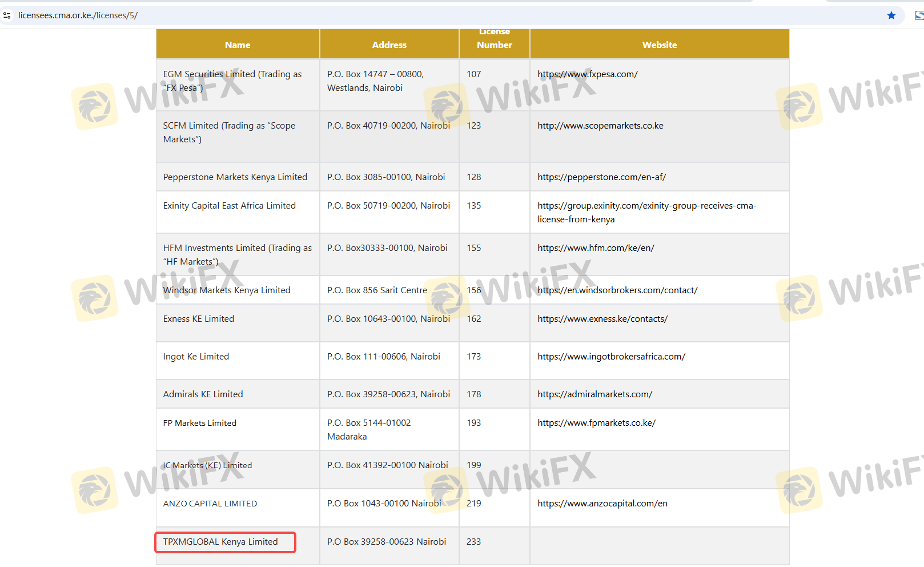Click address P.O. Box 856 Sarit Centre
Screen dimensions: 924x567
coord(377,290)
